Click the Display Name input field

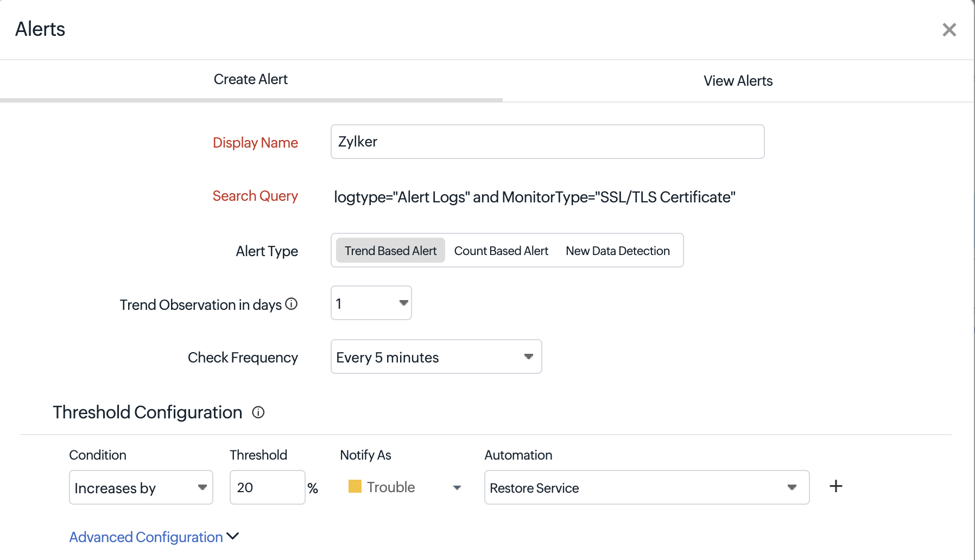(x=547, y=142)
